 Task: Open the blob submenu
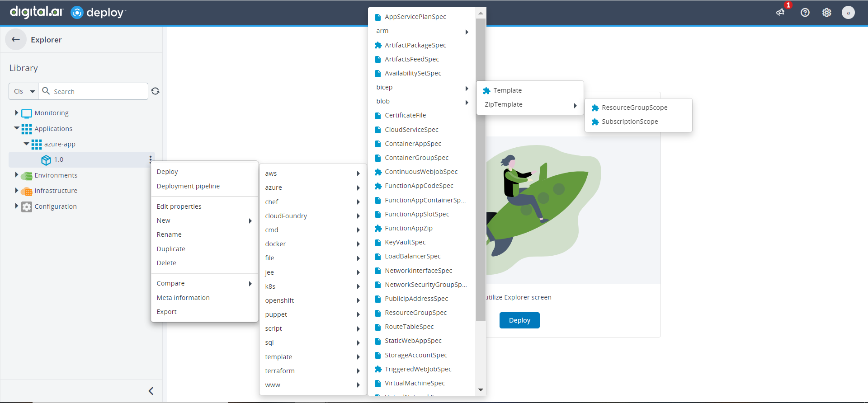(x=422, y=101)
